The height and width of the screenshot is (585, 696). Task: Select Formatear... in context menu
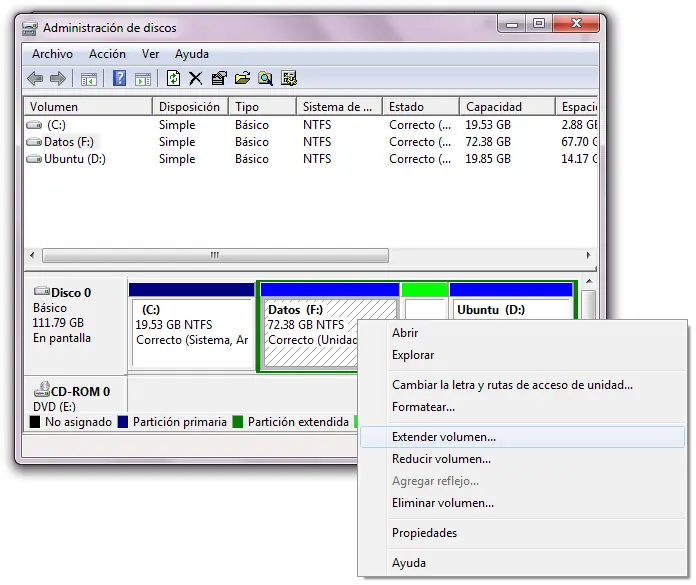(522, 407)
